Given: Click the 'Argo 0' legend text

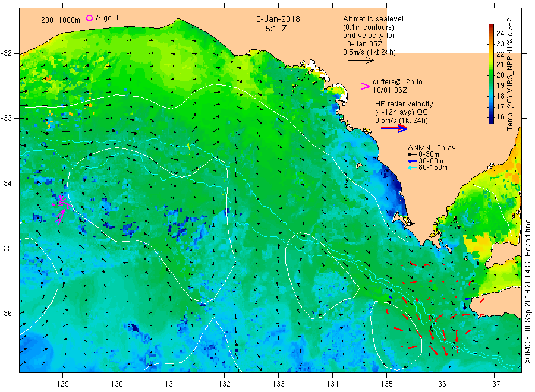Looking at the screenshot, I should (x=107, y=18).
